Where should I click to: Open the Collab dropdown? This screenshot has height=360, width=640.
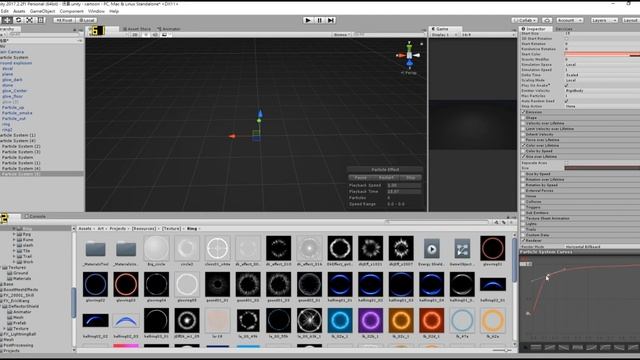[x=525, y=20]
